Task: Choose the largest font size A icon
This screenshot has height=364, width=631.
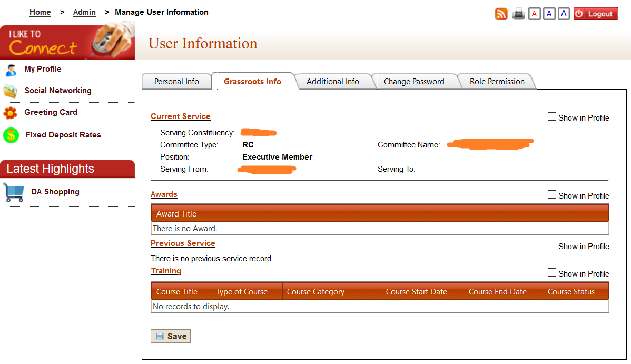Action: click(564, 14)
